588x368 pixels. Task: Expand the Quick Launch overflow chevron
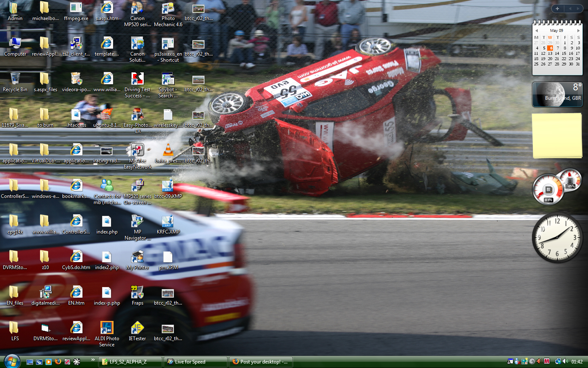(x=93, y=360)
